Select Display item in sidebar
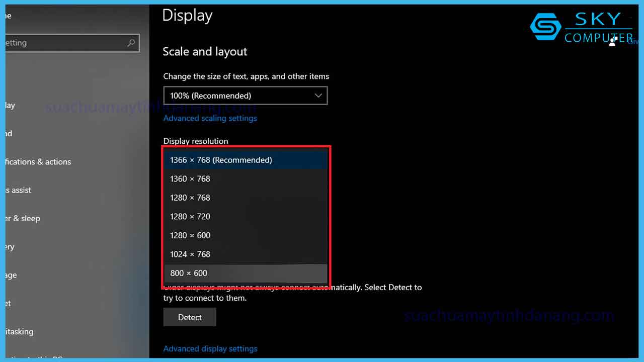Screen dimensions: 644x362 [x=11, y=105]
